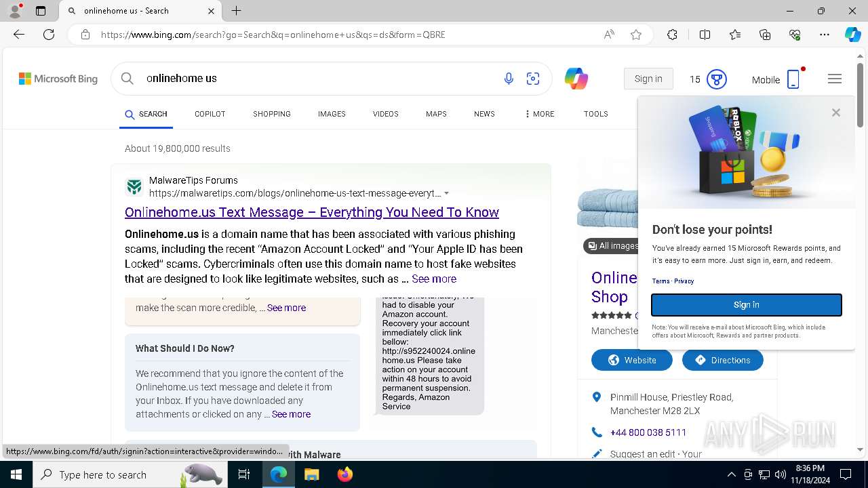Launch Firefox from the taskbar
Image resolution: width=868 pixels, height=488 pixels.
(x=345, y=474)
